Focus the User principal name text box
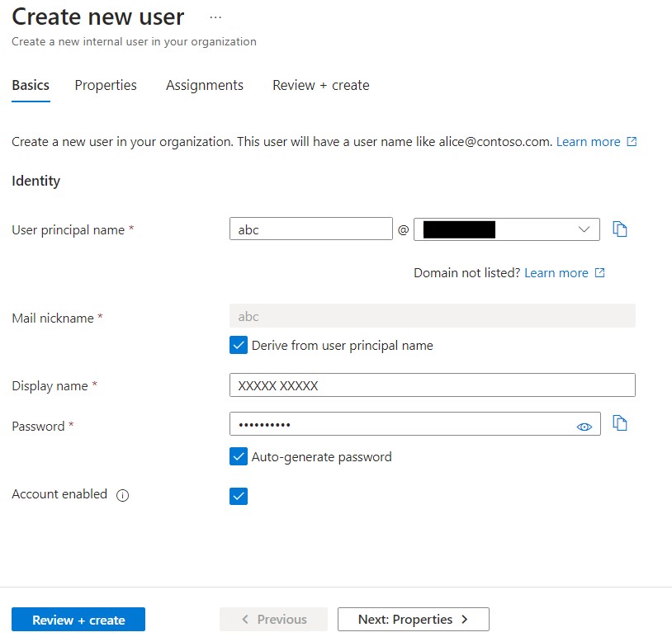 coord(310,229)
